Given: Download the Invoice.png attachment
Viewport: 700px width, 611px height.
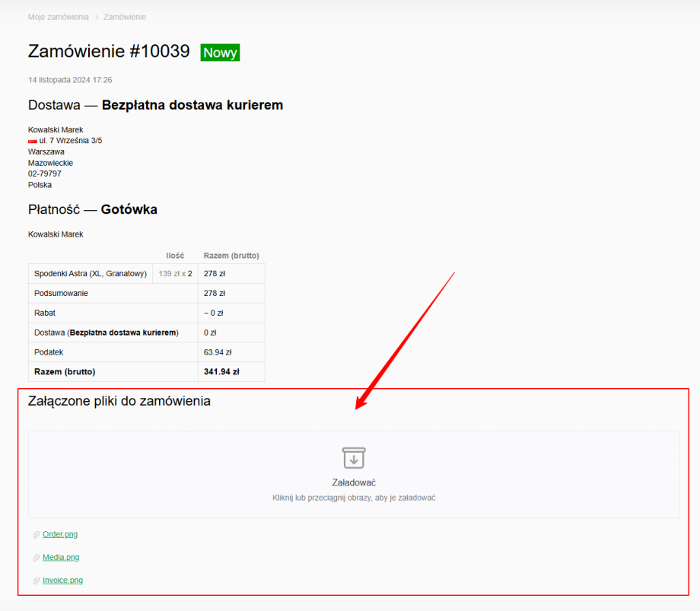Looking at the screenshot, I should [x=62, y=580].
